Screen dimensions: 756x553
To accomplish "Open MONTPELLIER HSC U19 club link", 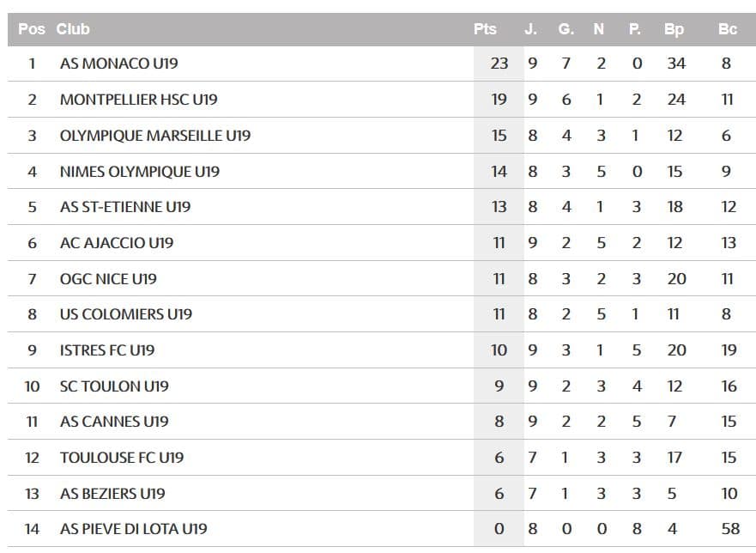I will [x=139, y=100].
